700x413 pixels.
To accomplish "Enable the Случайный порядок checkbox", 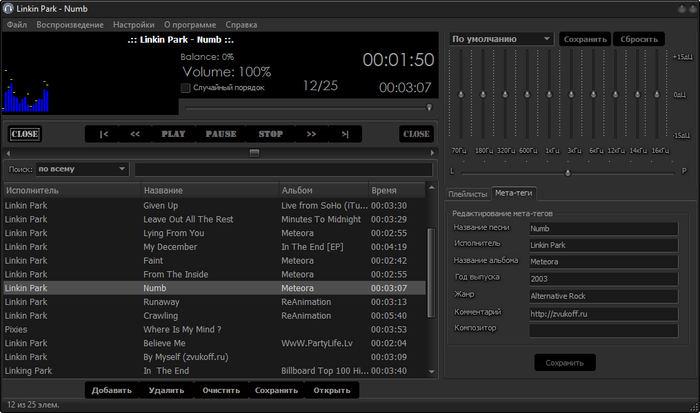I will point(186,88).
